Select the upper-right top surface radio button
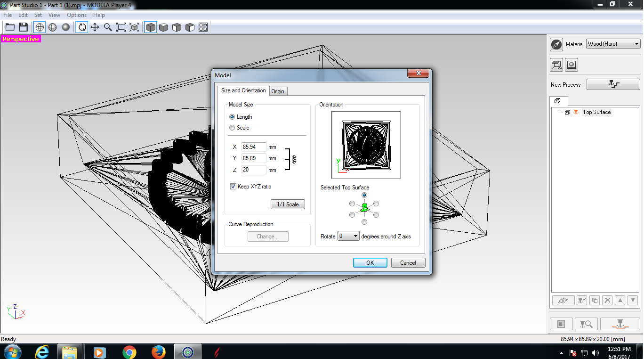This screenshot has width=644, height=359. point(376,204)
